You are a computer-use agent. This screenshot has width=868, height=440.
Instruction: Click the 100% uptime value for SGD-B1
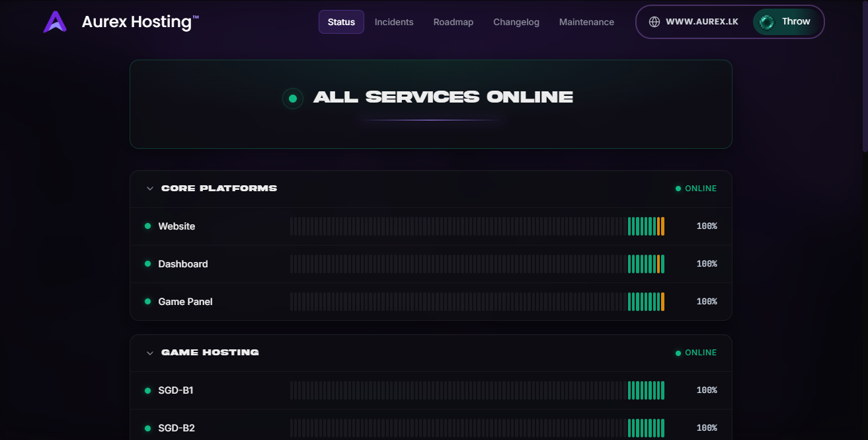(707, 390)
